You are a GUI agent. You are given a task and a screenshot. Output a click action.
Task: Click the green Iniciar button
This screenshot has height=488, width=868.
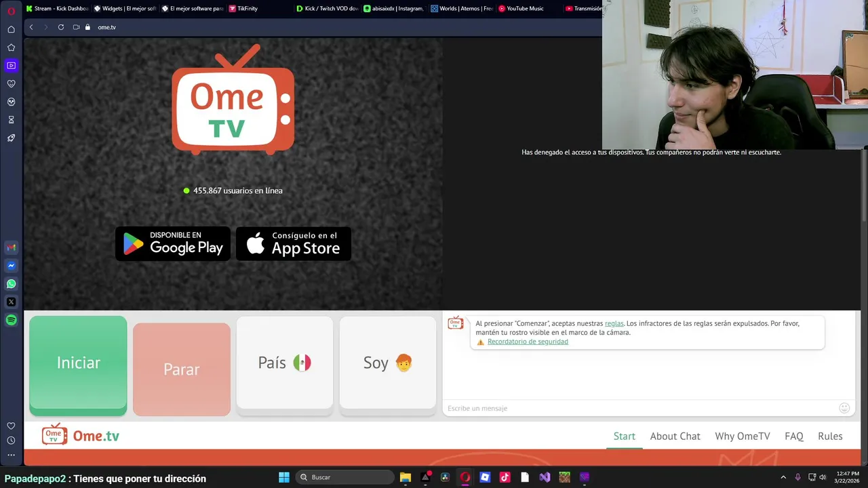click(78, 364)
